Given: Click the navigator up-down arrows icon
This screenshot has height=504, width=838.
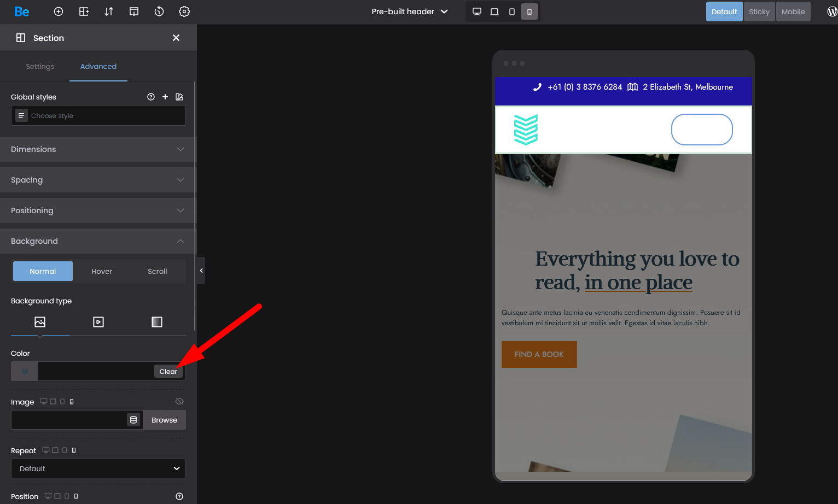Looking at the screenshot, I should [x=109, y=11].
